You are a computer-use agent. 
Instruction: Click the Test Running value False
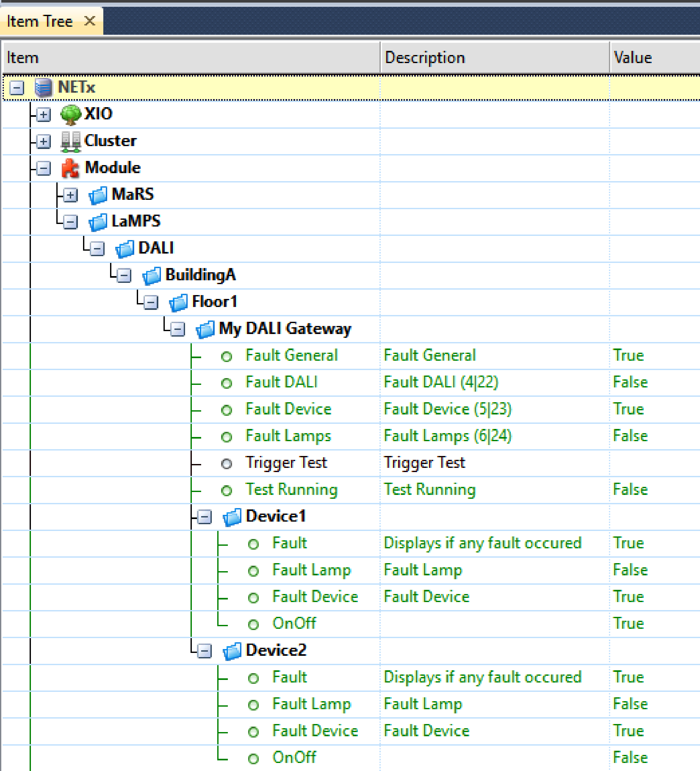click(630, 489)
